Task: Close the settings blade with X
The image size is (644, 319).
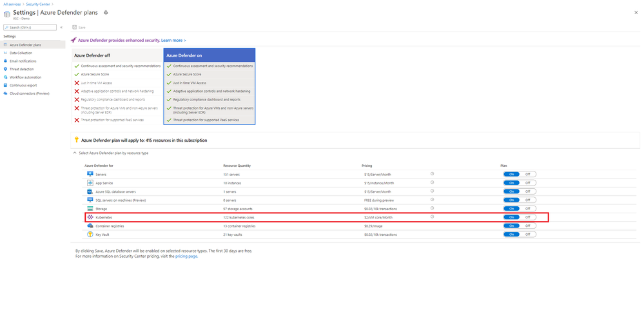Action: [636, 13]
